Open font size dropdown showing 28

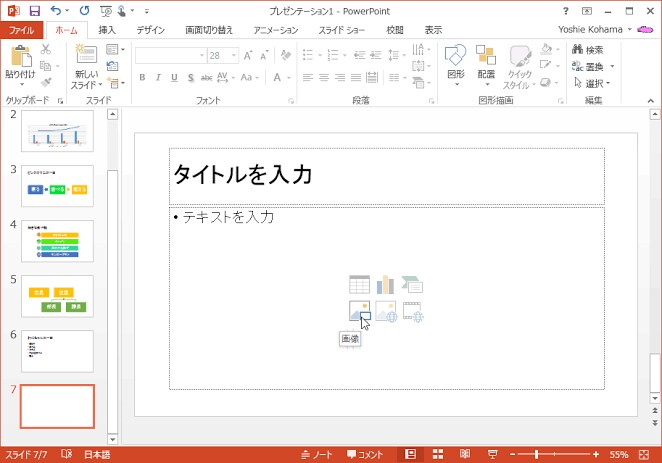(x=233, y=55)
